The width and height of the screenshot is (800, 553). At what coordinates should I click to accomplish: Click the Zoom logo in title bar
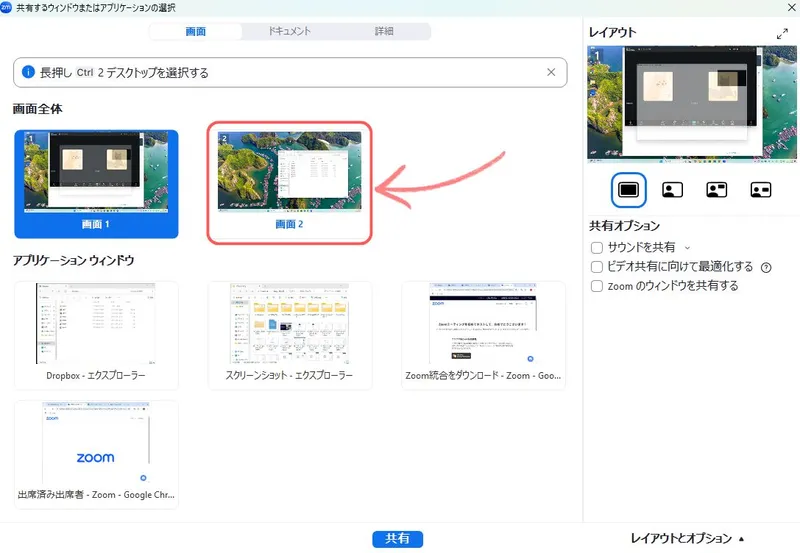(7, 7)
